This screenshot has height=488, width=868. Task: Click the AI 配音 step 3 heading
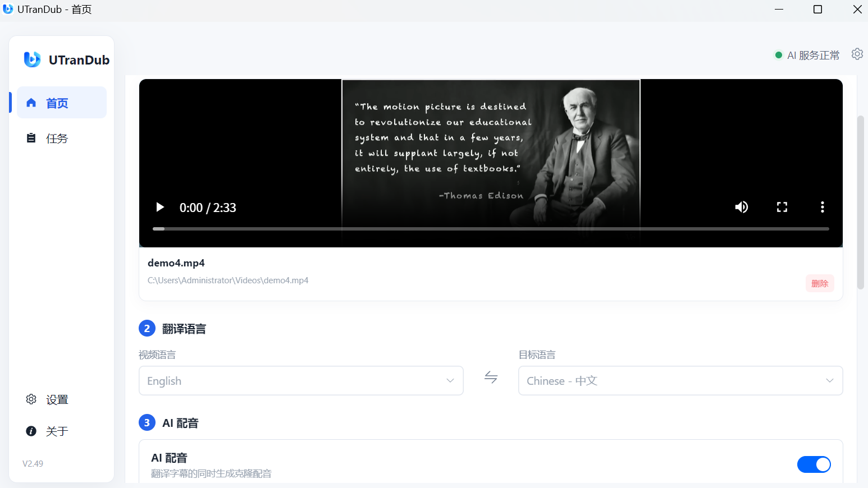[x=180, y=423]
